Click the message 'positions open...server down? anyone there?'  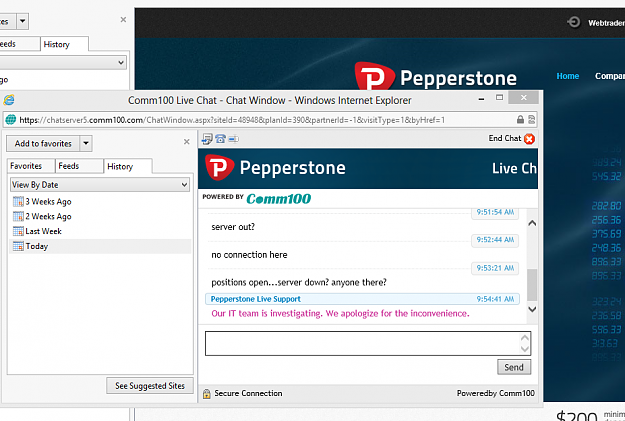pyautogui.click(x=299, y=282)
